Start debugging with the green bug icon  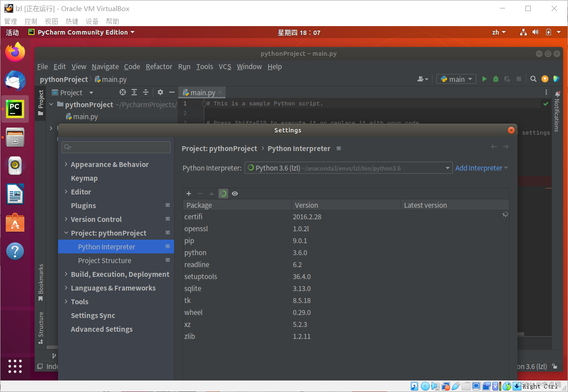click(496, 79)
